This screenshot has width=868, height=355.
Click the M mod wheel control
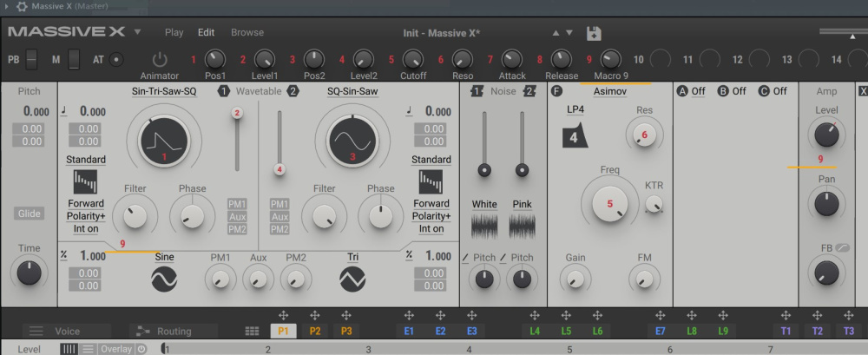click(74, 59)
